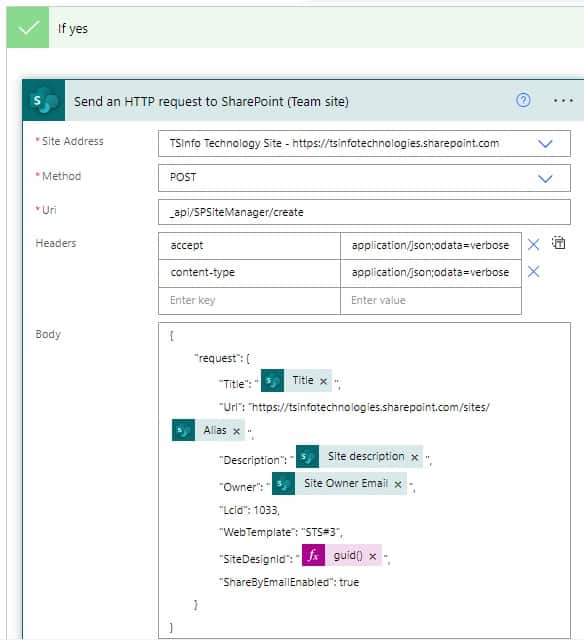Click the content-type header key cell
The height and width of the screenshot is (640, 584).
pyautogui.click(x=249, y=273)
